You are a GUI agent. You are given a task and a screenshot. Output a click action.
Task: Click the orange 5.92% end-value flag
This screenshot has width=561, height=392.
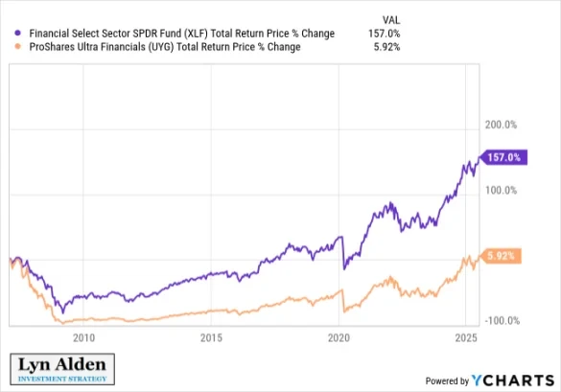tap(501, 256)
